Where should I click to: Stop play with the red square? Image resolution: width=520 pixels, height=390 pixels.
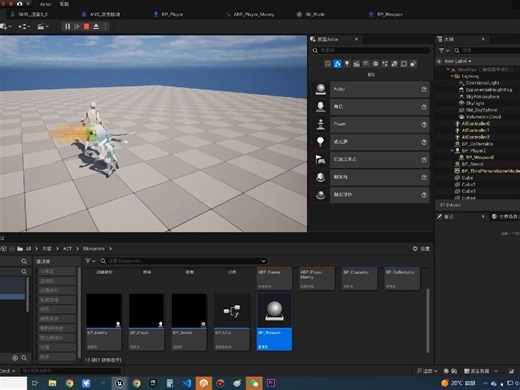click(x=87, y=26)
